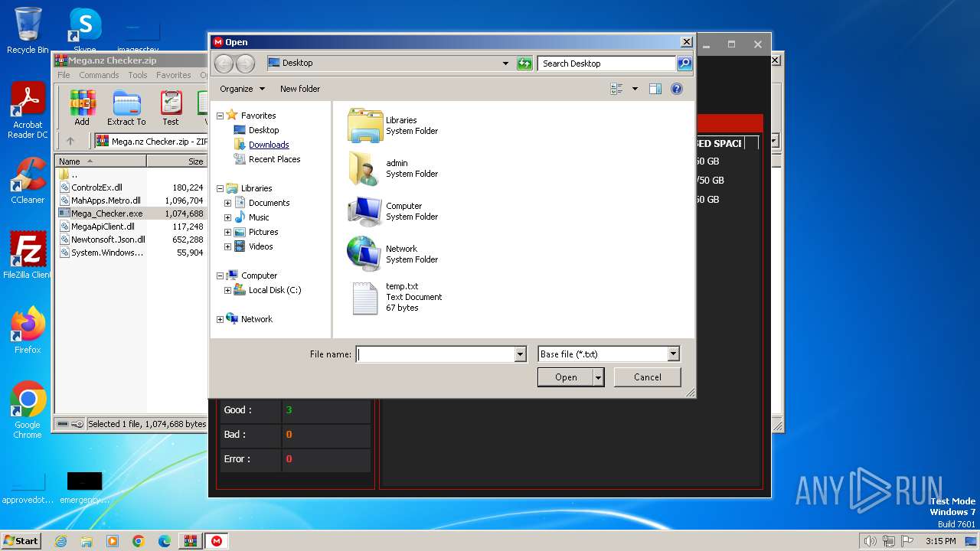The height and width of the screenshot is (551, 980).
Task: Open Google Chrome desktop icon
Action: pos(28,411)
